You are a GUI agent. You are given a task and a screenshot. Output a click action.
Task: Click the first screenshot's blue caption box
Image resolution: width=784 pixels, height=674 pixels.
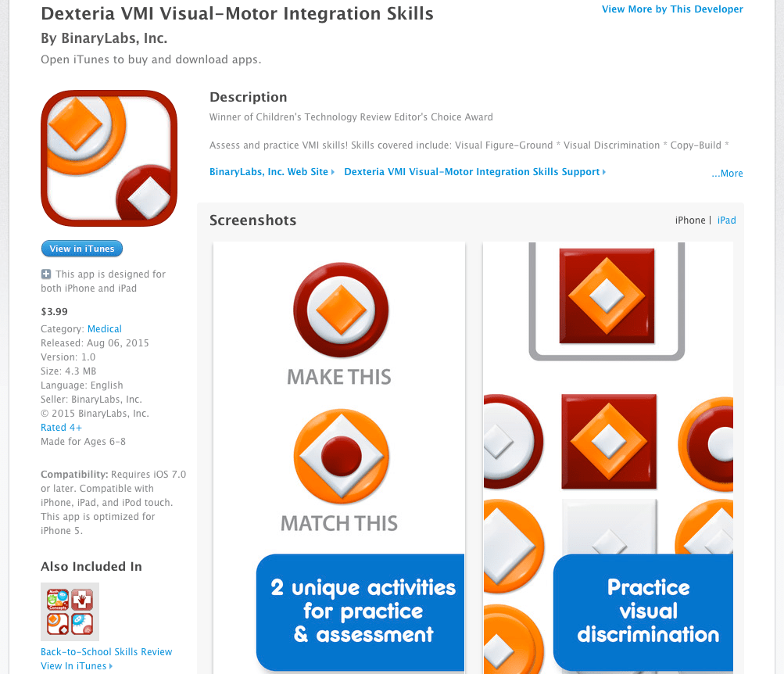click(361, 611)
